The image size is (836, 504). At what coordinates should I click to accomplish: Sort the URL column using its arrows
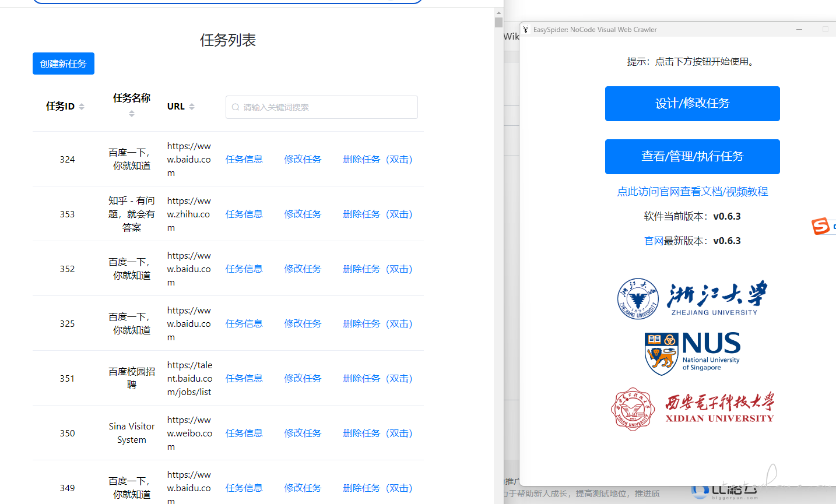(x=192, y=107)
